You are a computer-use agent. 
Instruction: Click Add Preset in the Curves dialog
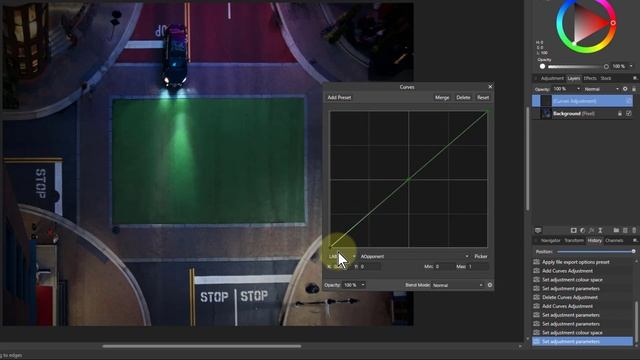coord(339,98)
